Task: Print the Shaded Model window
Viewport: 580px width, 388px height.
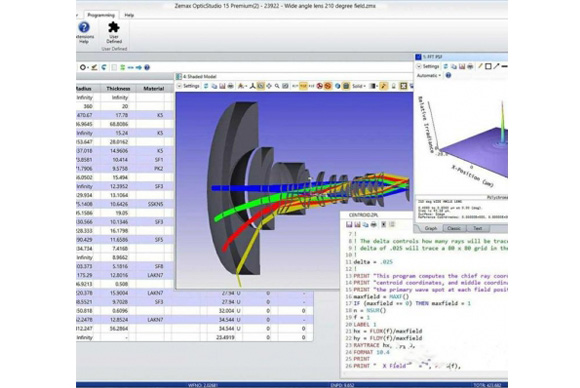Action: (x=230, y=86)
